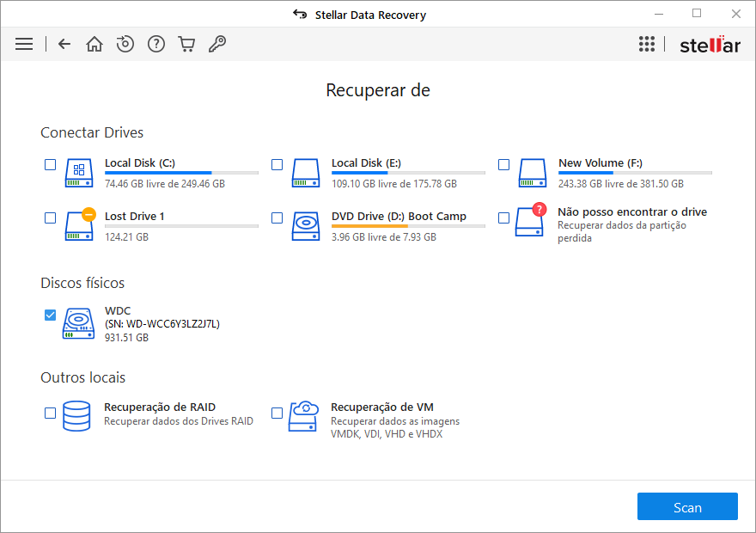756x533 pixels.
Task: Click the resume recovery icon
Action: (125, 44)
